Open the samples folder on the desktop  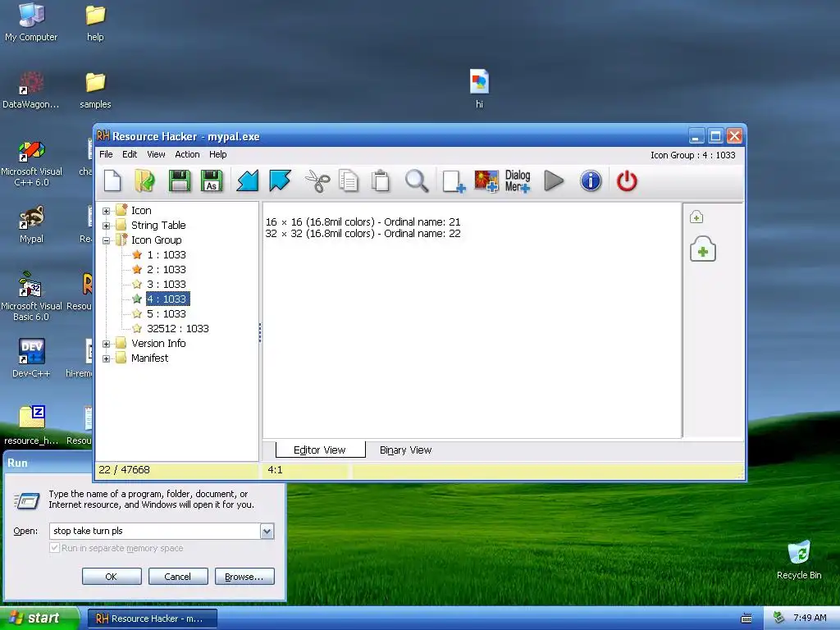click(95, 90)
